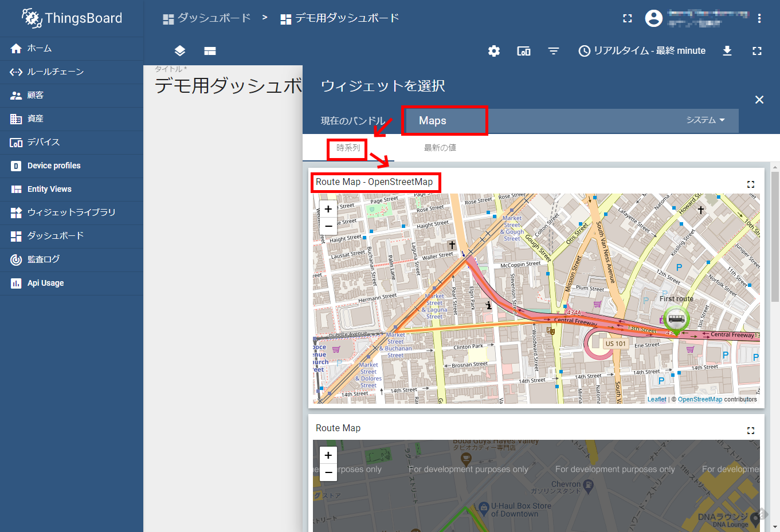Image resolution: width=780 pixels, height=532 pixels.
Task: Expand dashboard to fullscreen icon in toolbar
Action: [x=757, y=51]
